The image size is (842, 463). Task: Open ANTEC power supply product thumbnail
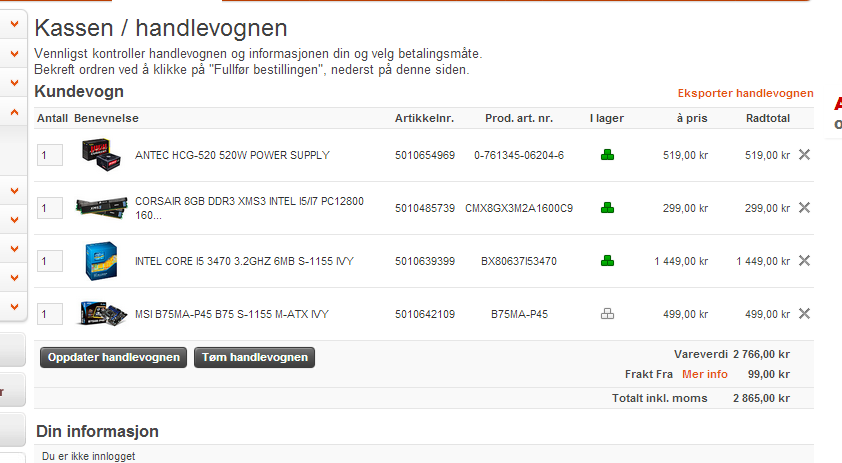pos(101,155)
